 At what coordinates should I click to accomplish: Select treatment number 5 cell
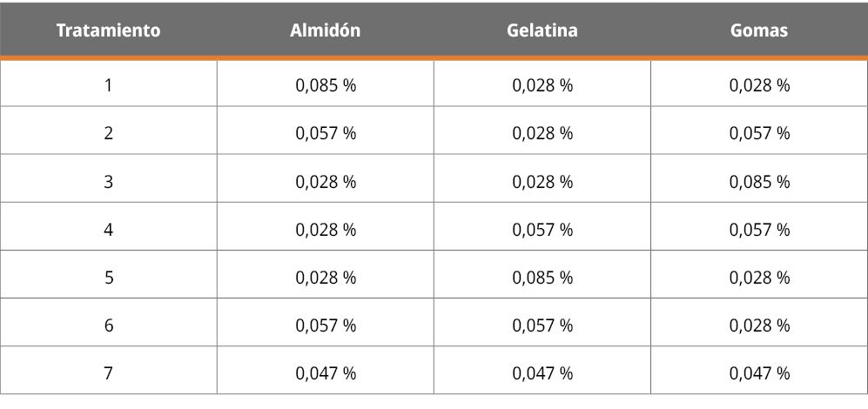click(108, 278)
